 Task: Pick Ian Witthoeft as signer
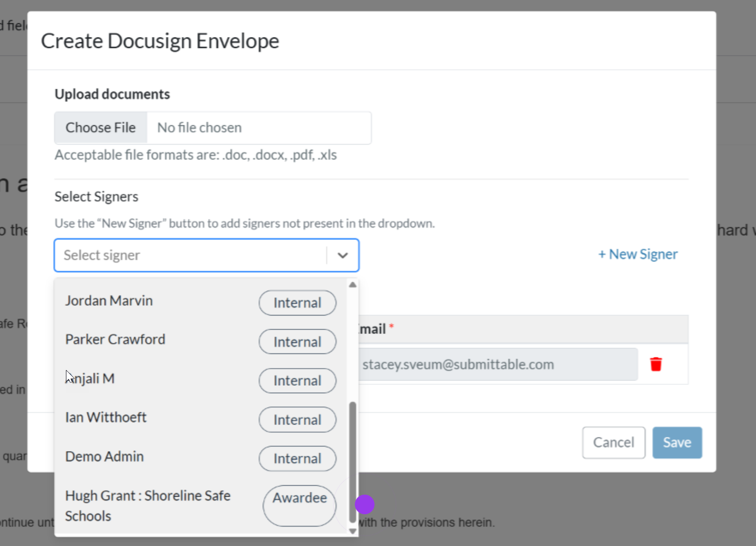tap(201, 418)
